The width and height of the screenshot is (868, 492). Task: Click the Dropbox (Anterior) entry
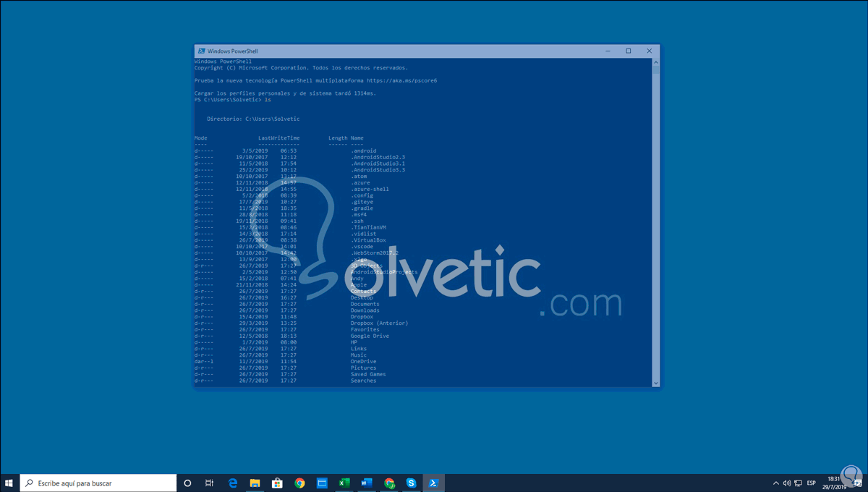379,323
